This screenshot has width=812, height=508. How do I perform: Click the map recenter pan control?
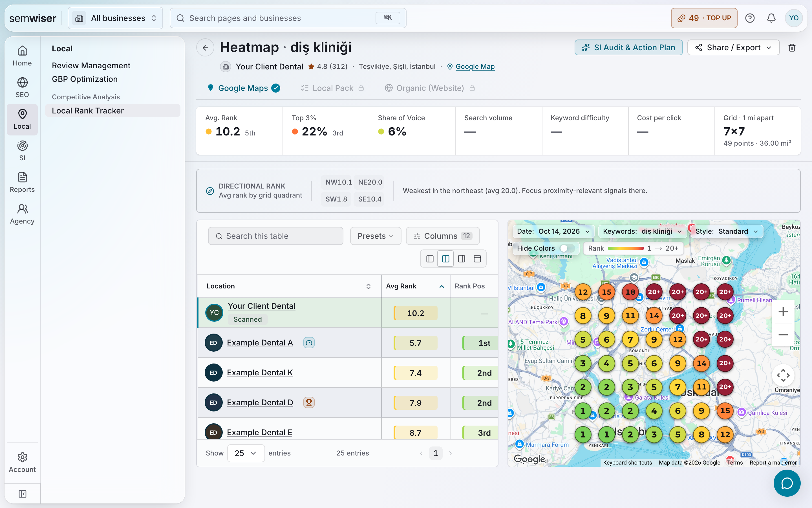point(783,375)
